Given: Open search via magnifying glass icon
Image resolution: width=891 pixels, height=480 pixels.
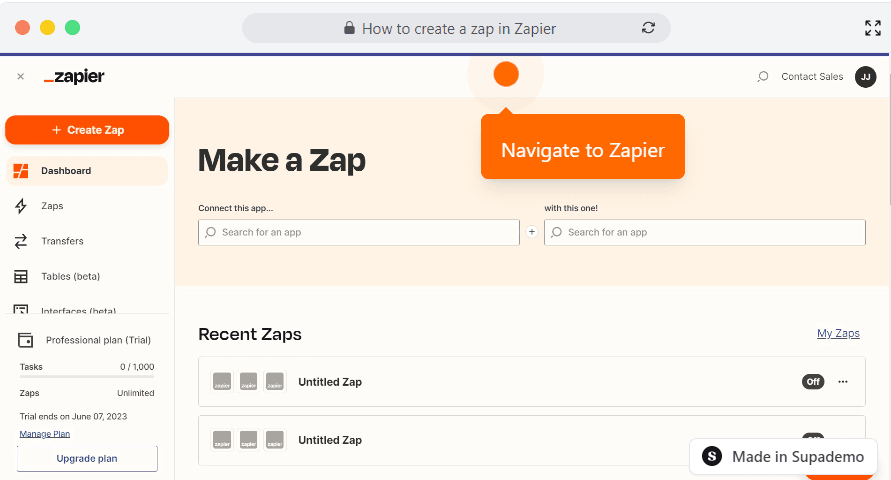Looking at the screenshot, I should pos(763,77).
